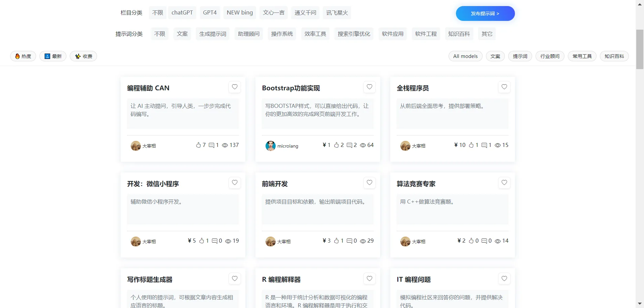This screenshot has width=644, height=308.
Task: Click comment icon on 全栈程序员 card
Action: tap(484, 145)
